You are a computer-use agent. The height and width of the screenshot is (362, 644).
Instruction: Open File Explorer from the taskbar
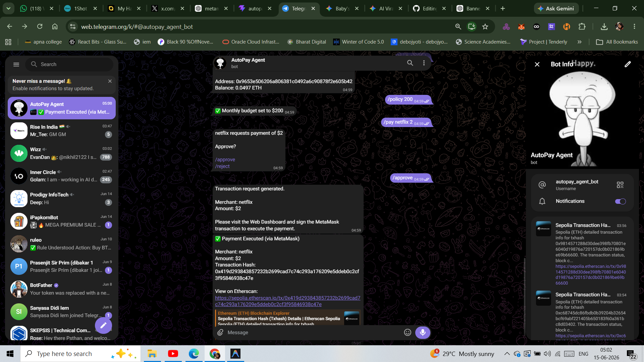pos(152,354)
